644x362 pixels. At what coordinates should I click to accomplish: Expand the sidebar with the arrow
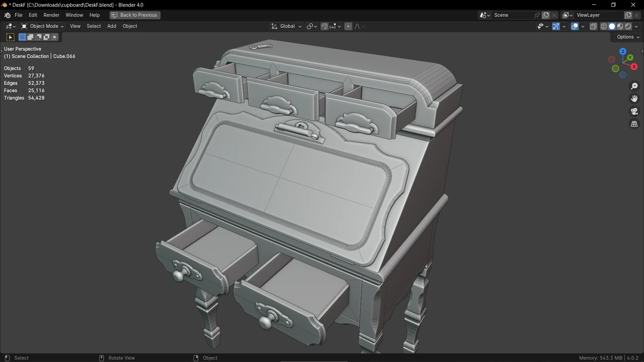click(642, 51)
